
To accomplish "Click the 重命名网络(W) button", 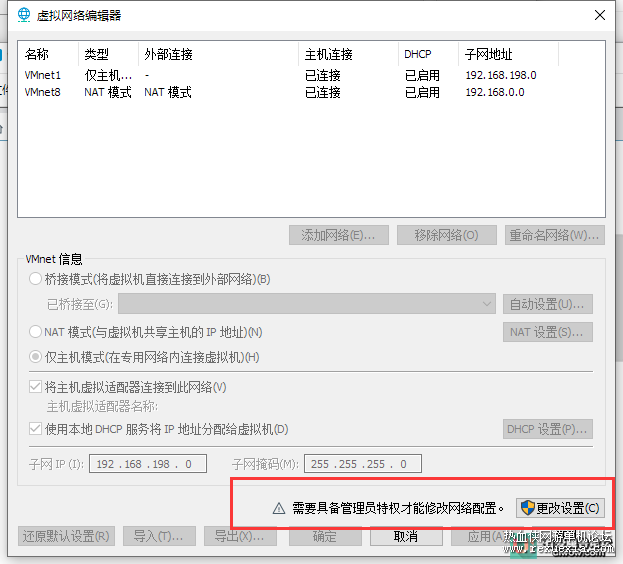I will click(555, 235).
